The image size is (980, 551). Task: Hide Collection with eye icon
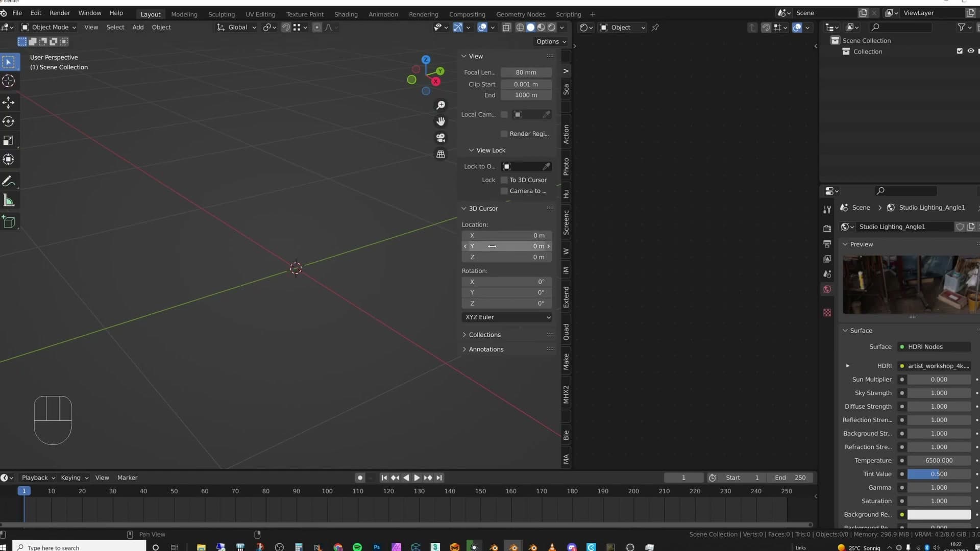971,51
